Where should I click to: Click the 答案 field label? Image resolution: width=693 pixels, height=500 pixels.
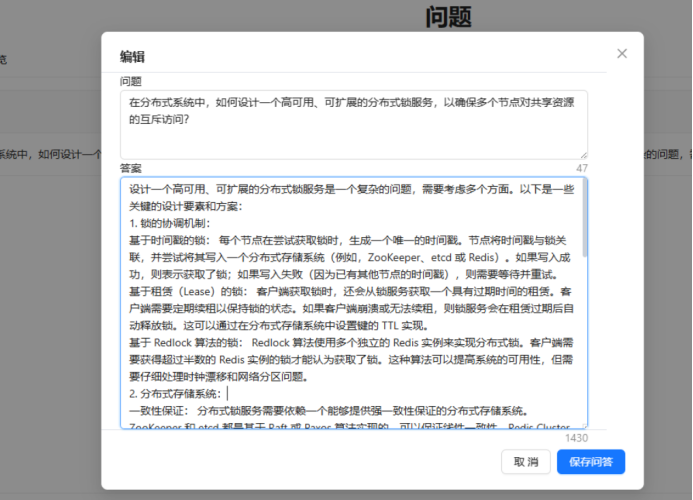(x=131, y=168)
